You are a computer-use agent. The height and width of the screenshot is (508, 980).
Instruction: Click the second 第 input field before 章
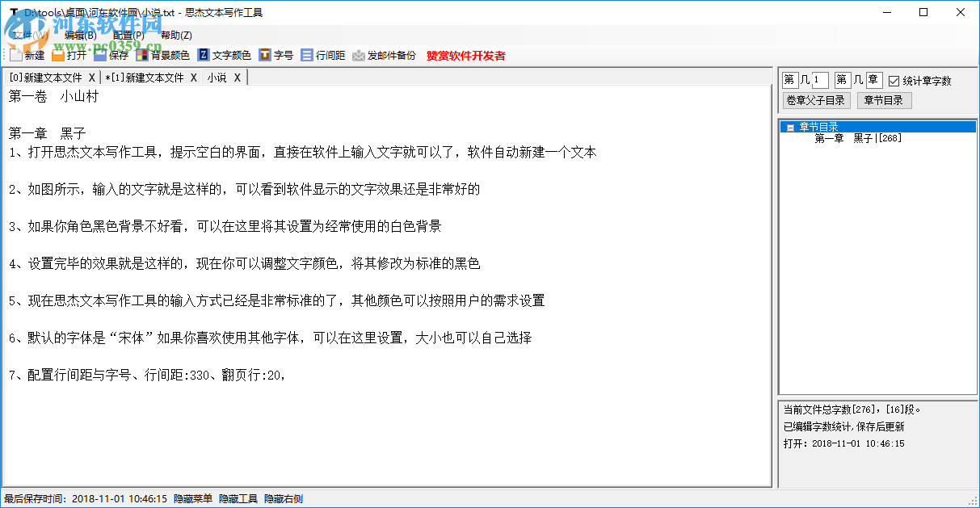click(843, 80)
